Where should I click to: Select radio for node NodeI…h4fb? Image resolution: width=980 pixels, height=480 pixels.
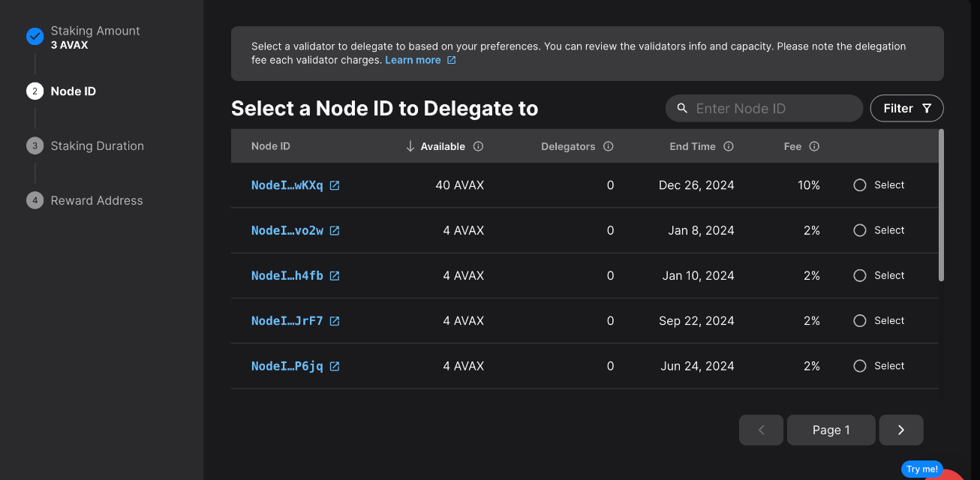coord(860,275)
